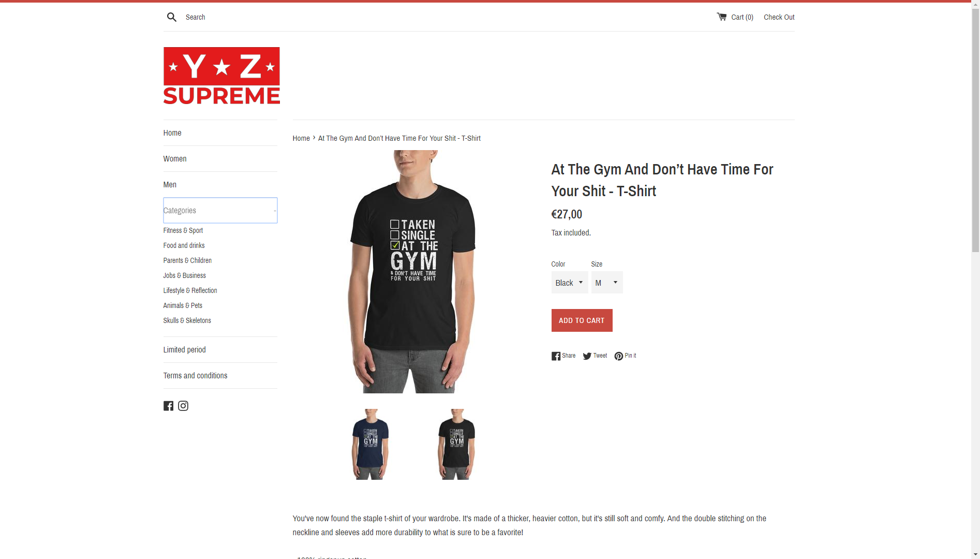The height and width of the screenshot is (559, 980).
Task: Open the shopping cart icon
Action: coord(721,17)
